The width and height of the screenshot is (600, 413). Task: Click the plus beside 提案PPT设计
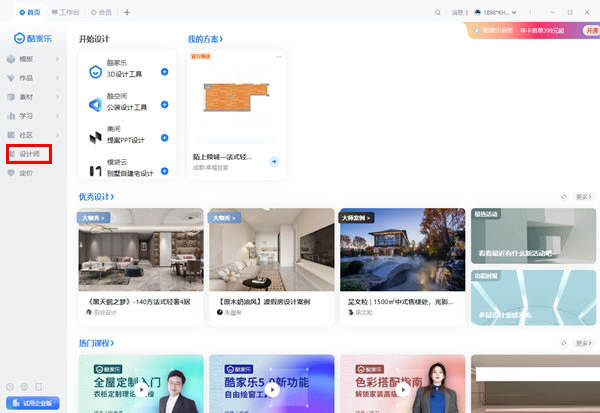click(165, 138)
